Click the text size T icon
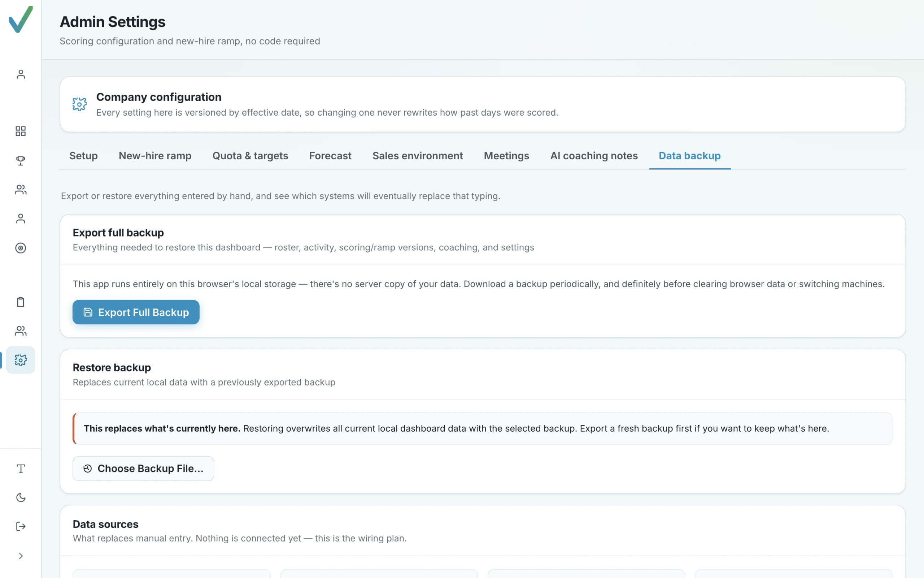924x578 pixels. point(21,468)
